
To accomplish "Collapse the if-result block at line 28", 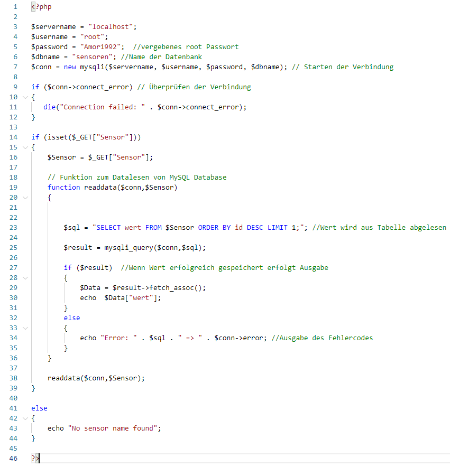I will tap(24, 278).
